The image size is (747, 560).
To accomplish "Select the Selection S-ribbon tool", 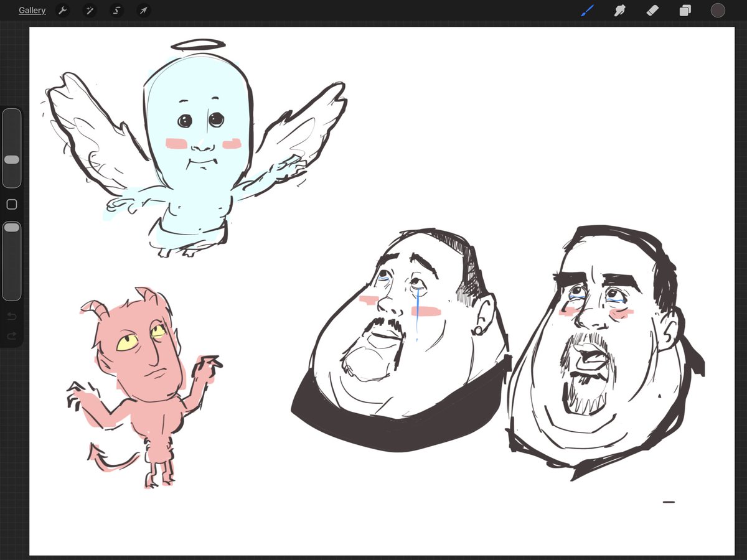I will [x=116, y=10].
